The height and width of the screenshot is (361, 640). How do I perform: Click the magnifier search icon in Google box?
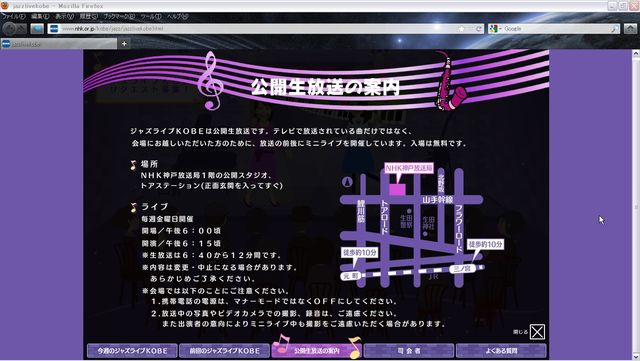[x=614, y=29]
